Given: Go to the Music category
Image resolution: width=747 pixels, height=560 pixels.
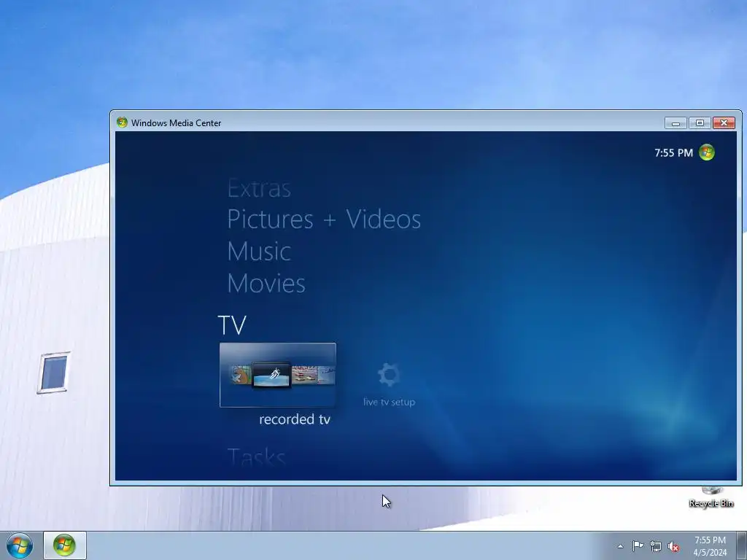Looking at the screenshot, I should (259, 251).
